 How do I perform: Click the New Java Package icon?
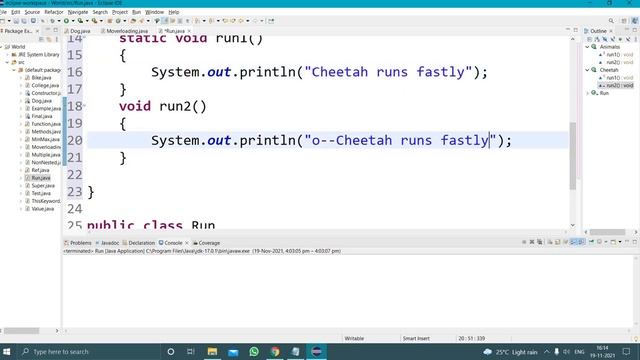click(x=109, y=21)
